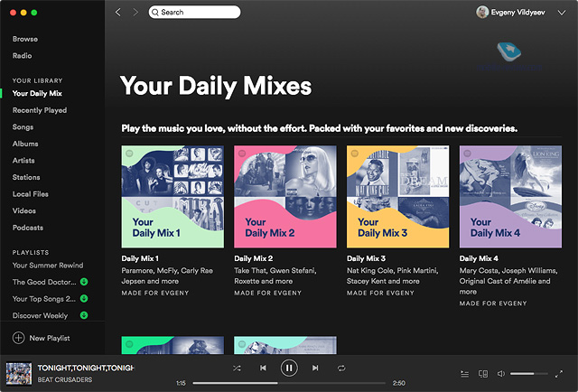The height and width of the screenshot is (392, 578).
Task: Open the fifth mix green cover thumbnail
Action: pyautogui.click(x=172, y=345)
